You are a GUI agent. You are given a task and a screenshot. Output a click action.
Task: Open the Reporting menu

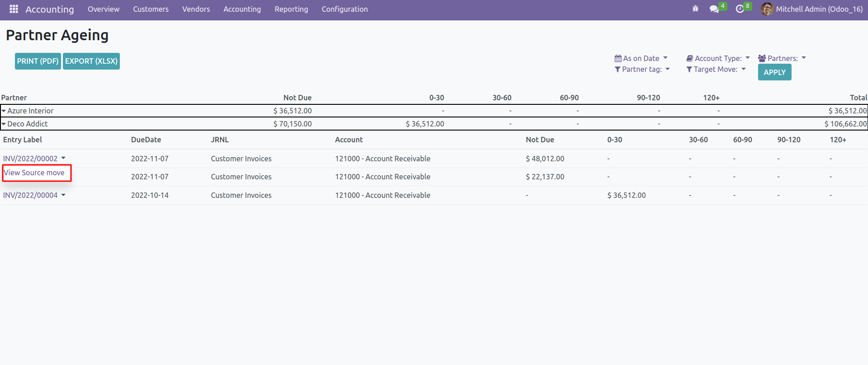pyautogui.click(x=291, y=9)
